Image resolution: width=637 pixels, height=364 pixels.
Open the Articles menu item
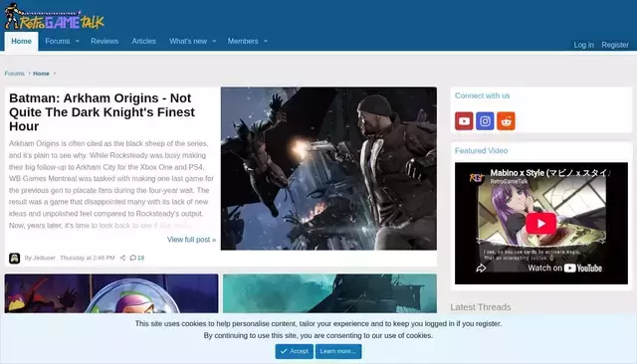[143, 42]
